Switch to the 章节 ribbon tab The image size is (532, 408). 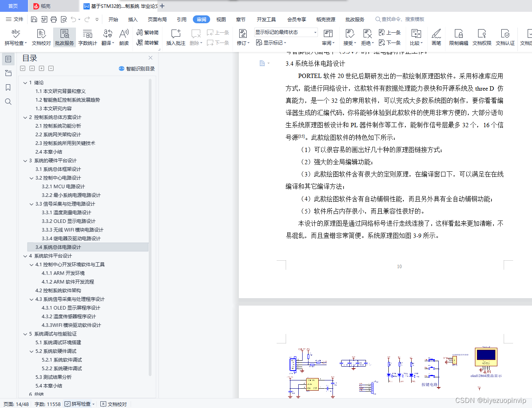coord(241,19)
